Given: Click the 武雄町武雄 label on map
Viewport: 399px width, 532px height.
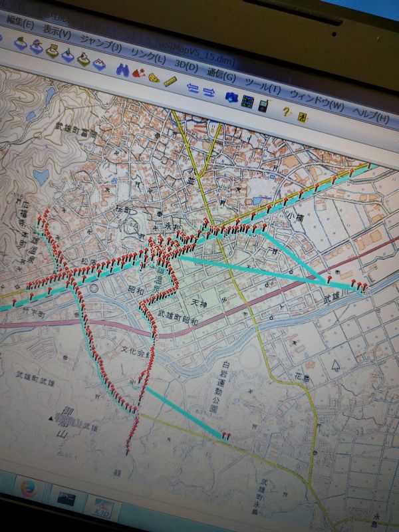Looking at the screenshot, I should click(x=35, y=378).
